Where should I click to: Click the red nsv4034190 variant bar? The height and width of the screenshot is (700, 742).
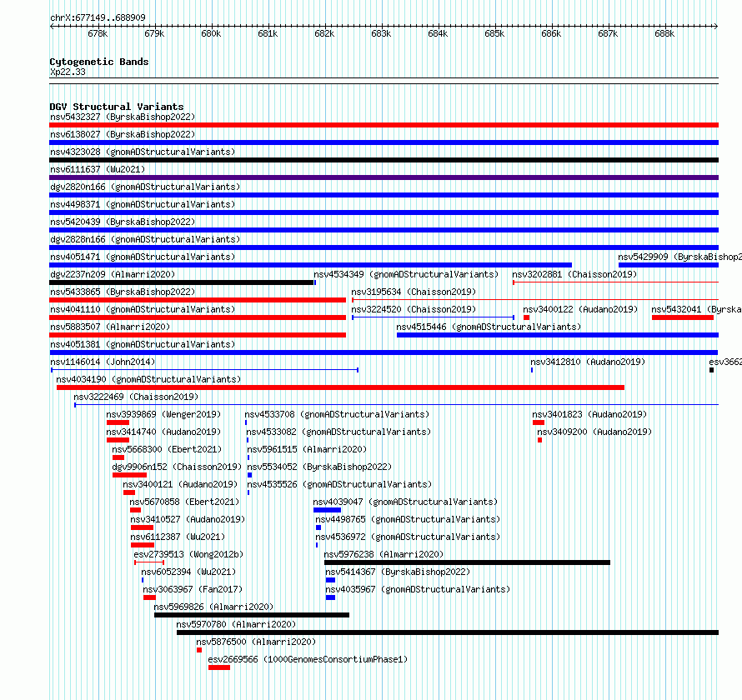pyautogui.click(x=340, y=387)
